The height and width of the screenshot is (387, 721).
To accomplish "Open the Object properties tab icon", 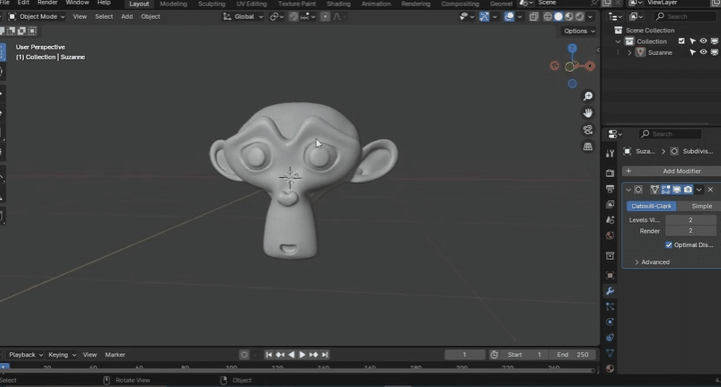I will point(610,275).
